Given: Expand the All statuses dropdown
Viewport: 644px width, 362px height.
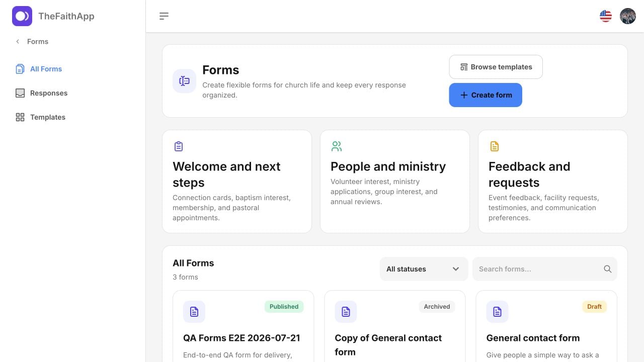Looking at the screenshot, I should click(424, 269).
